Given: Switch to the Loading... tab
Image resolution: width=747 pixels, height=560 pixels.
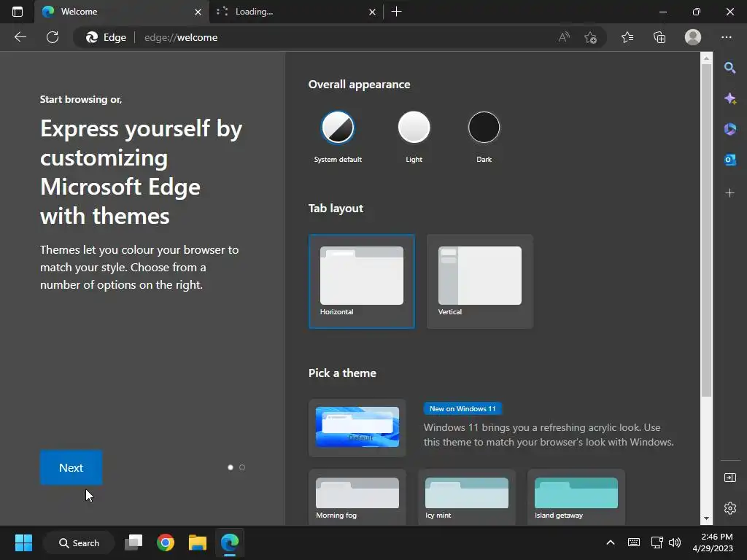Looking at the screenshot, I should pos(296,12).
